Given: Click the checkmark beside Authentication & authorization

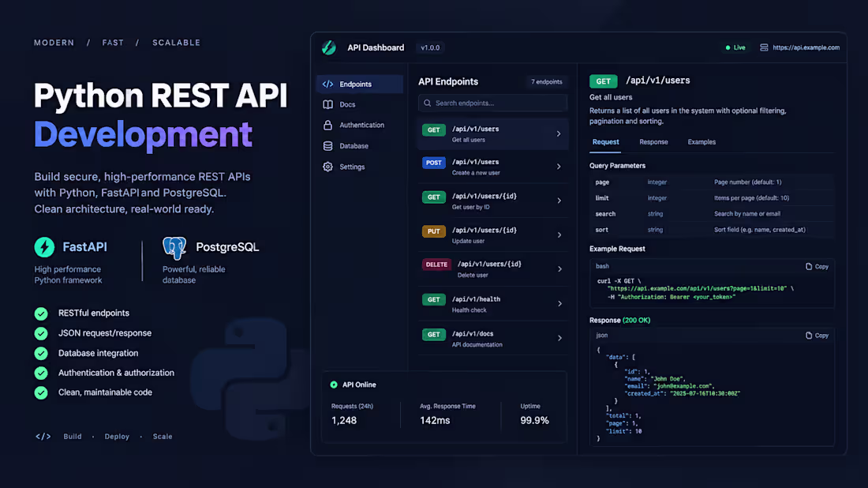Looking at the screenshot, I should click(x=41, y=373).
